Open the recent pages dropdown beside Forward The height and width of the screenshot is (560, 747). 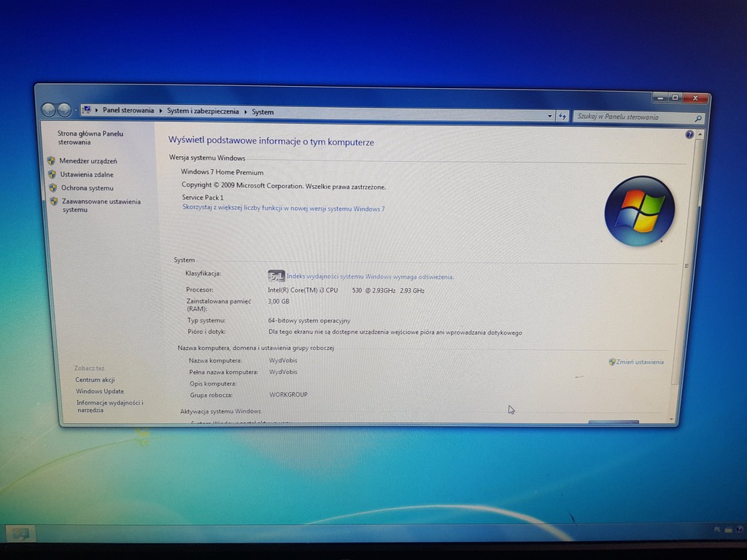point(76,111)
